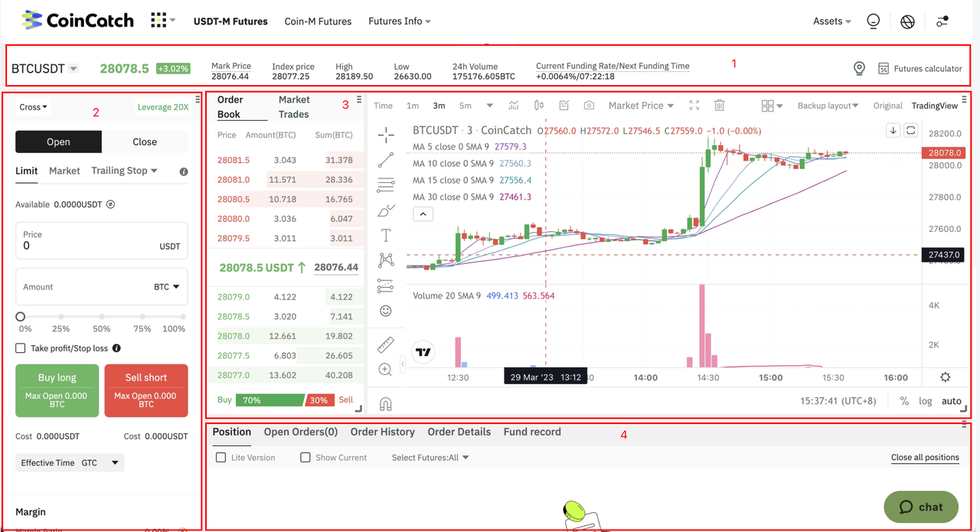
Task: Select the pattern drawing tool
Action: pyautogui.click(x=386, y=260)
